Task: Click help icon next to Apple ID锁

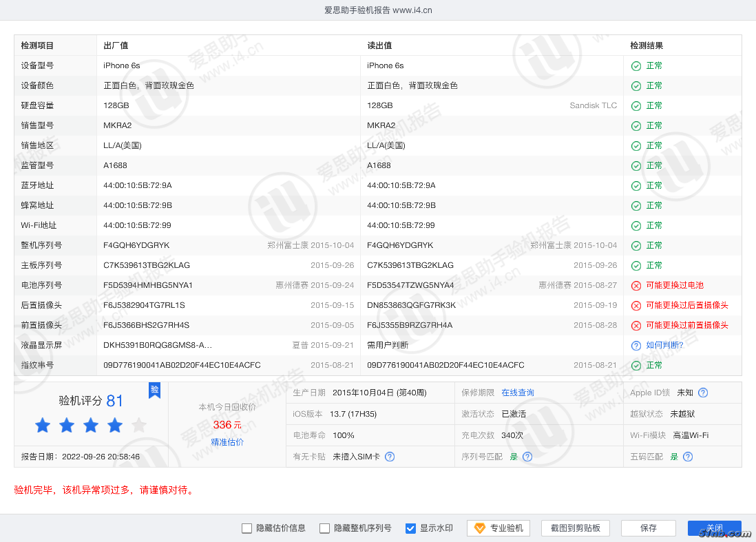Action: coord(703,393)
